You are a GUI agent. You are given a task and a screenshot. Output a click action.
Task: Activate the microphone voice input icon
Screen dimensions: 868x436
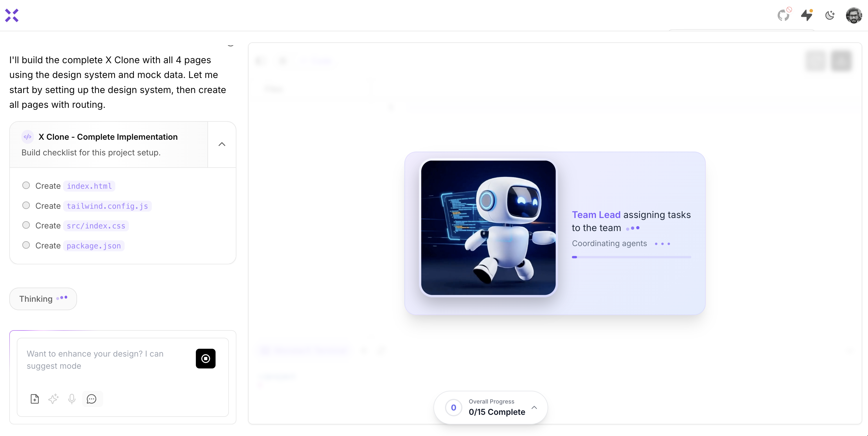point(72,399)
